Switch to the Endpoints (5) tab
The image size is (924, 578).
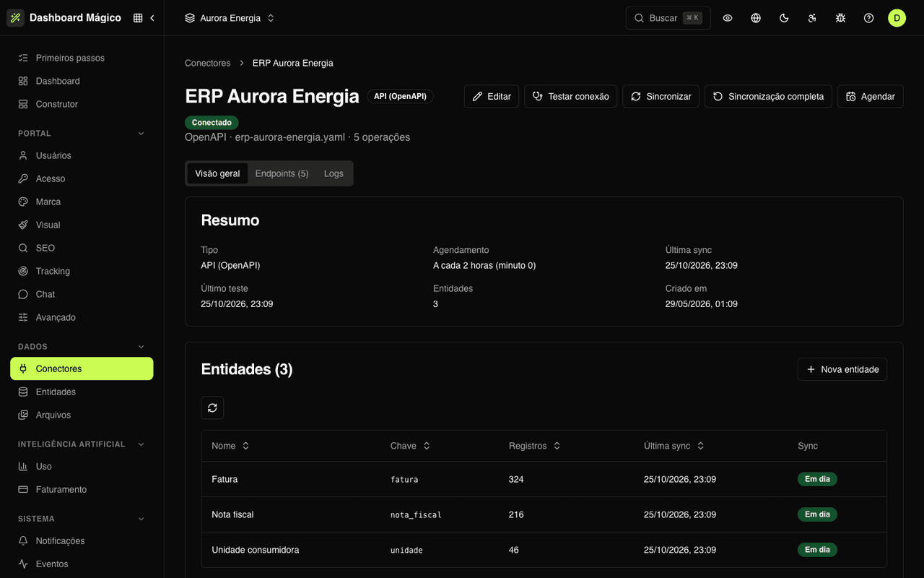pyautogui.click(x=282, y=173)
